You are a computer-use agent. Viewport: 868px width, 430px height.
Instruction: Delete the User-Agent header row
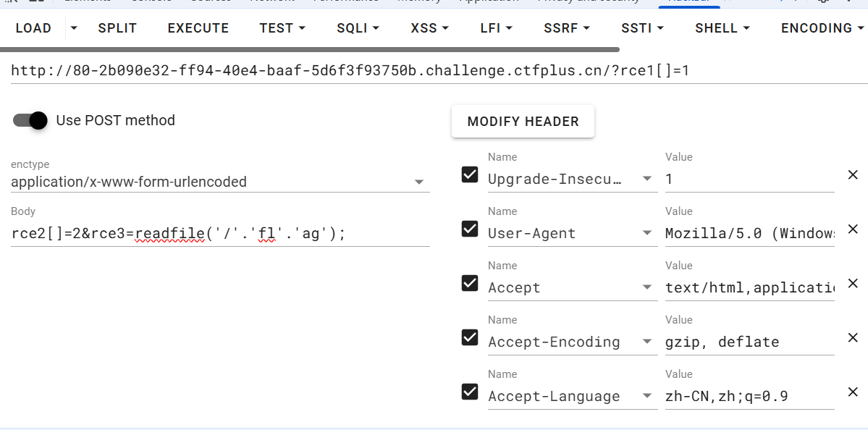[x=852, y=229]
